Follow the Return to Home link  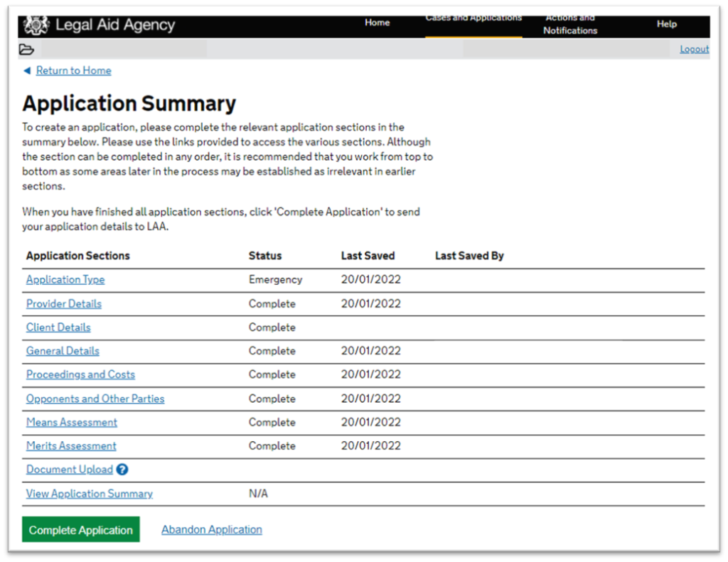(73, 70)
